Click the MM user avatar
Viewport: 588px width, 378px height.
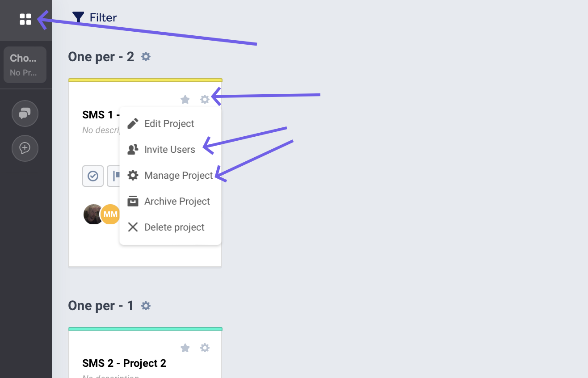pyautogui.click(x=110, y=214)
